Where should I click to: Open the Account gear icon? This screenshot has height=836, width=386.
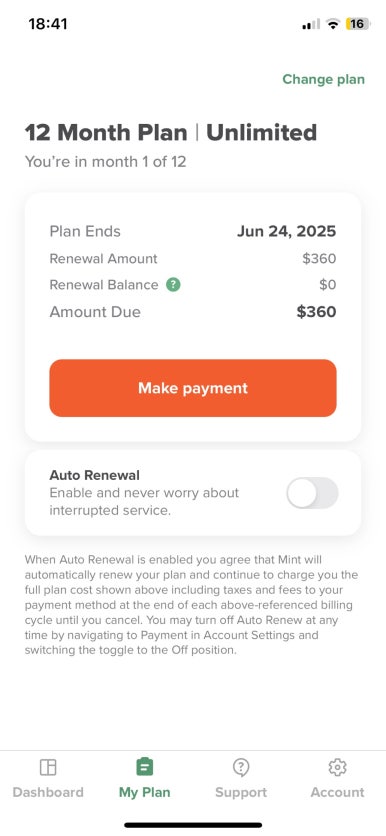point(337,767)
